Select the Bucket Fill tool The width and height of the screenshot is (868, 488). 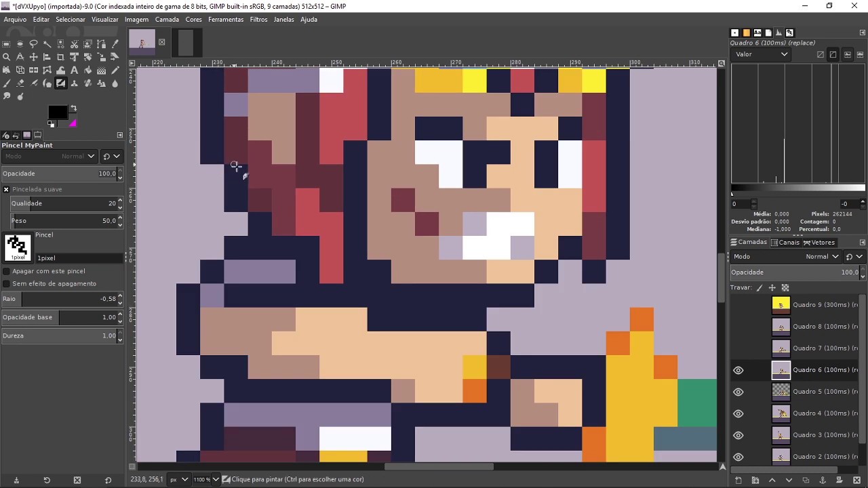click(x=87, y=70)
